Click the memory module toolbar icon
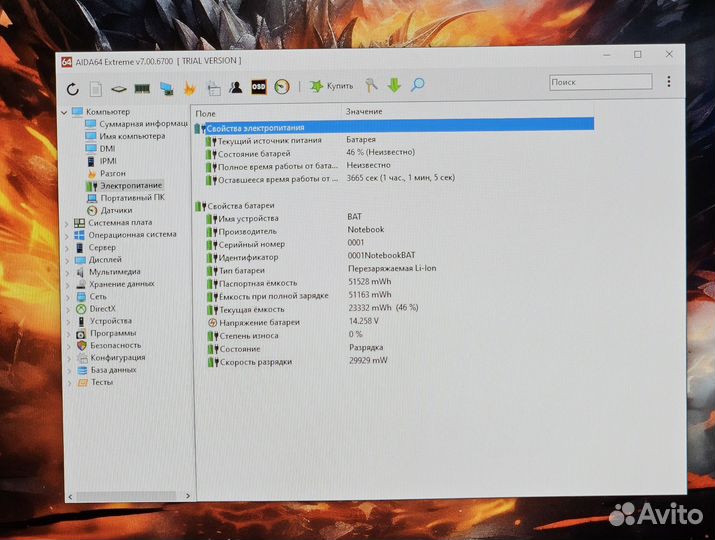The width and height of the screenshot is (715, 540). (142, 88)
